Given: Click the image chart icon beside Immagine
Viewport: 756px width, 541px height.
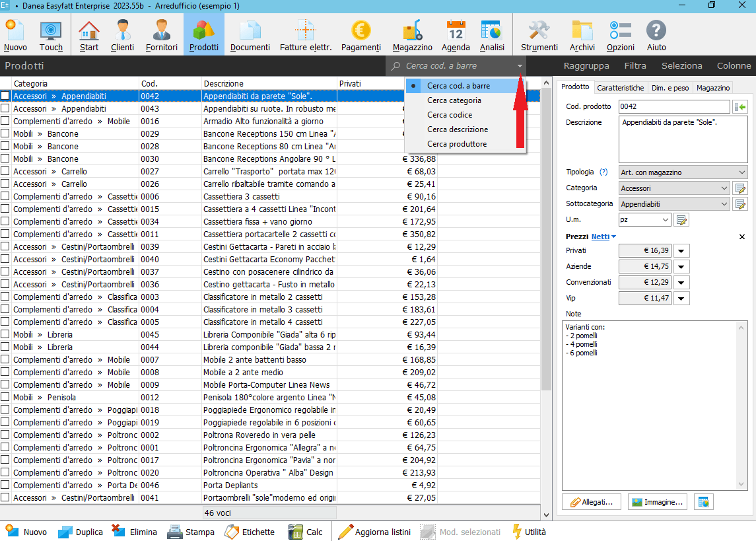Looking at the screenshot, I should click(x=703, y=502).
